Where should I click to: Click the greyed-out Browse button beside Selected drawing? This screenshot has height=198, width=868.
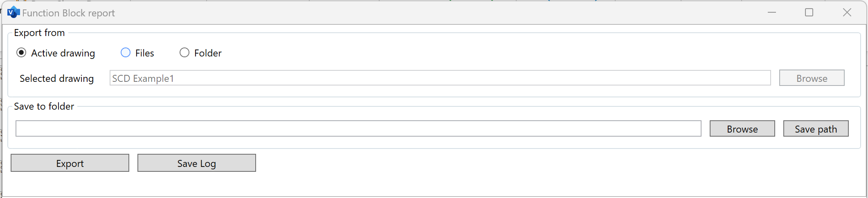(x=812, y=78)
